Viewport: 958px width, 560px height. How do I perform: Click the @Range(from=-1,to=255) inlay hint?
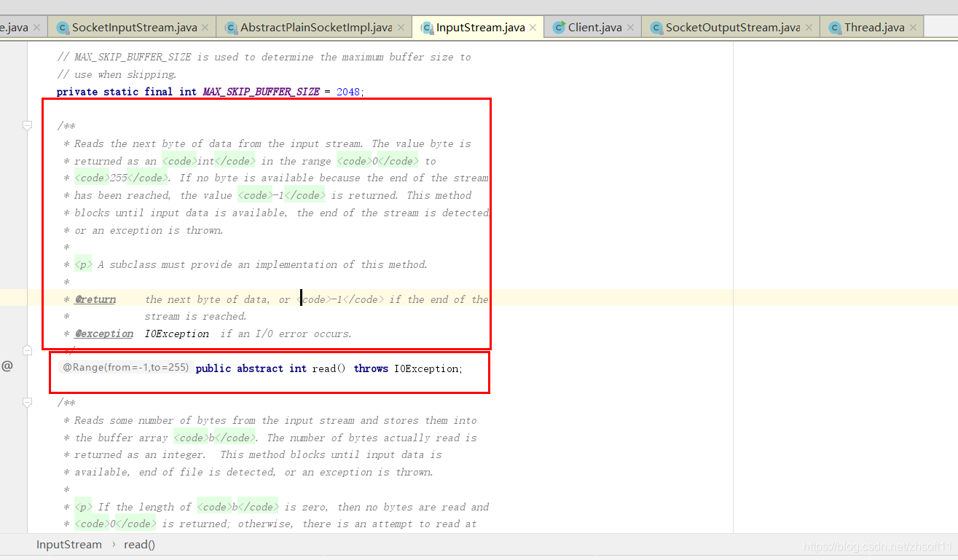click(x=125, y=368)
